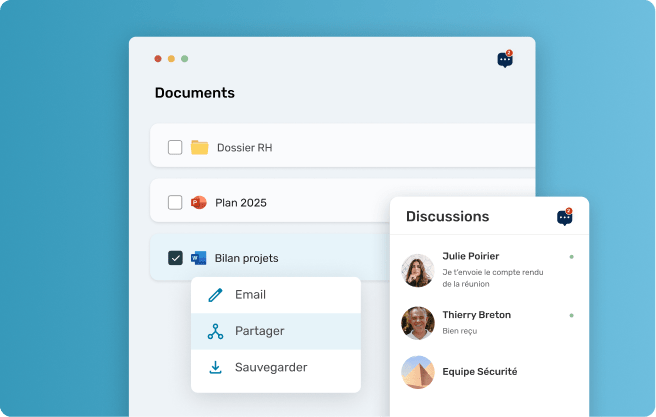This screenshot has height=417, width=656.
Task: Select Sauvegarder from the context menu
Action: pos(271,367)
